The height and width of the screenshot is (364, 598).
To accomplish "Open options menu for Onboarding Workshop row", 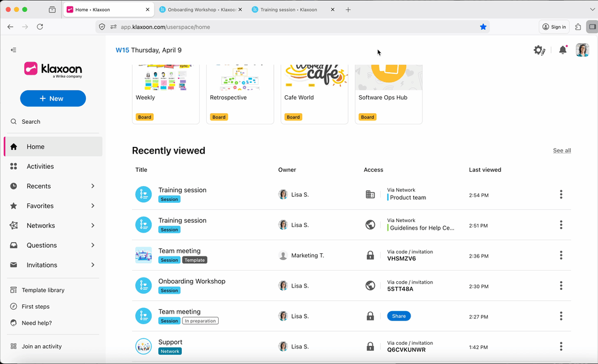I will pyautogui.click(x=561, y=286).
